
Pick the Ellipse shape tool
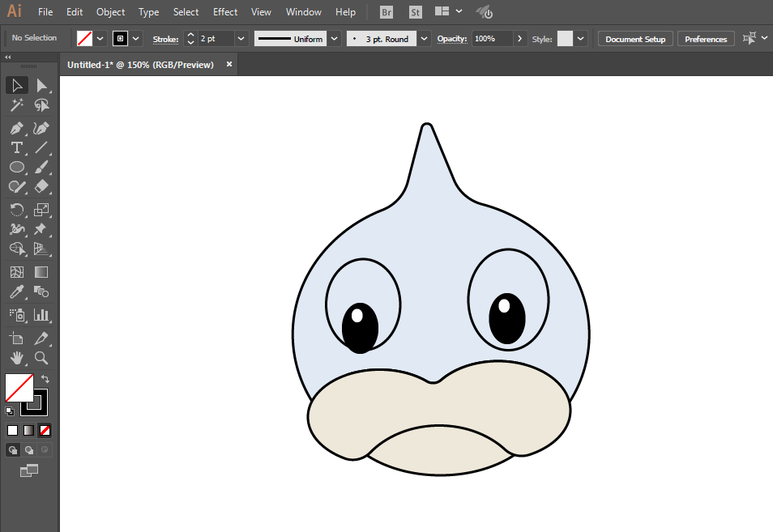coord(16,168)
